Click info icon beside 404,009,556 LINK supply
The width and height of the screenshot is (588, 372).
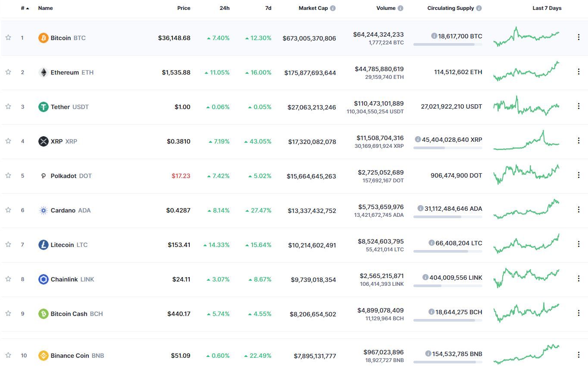(x=425, y=277)
